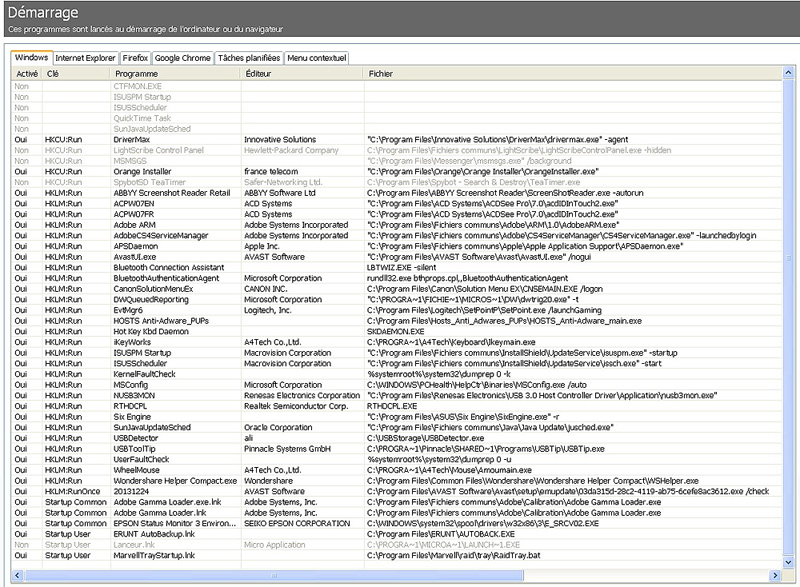Choose the NUSB3MON entry

(397, 396)
